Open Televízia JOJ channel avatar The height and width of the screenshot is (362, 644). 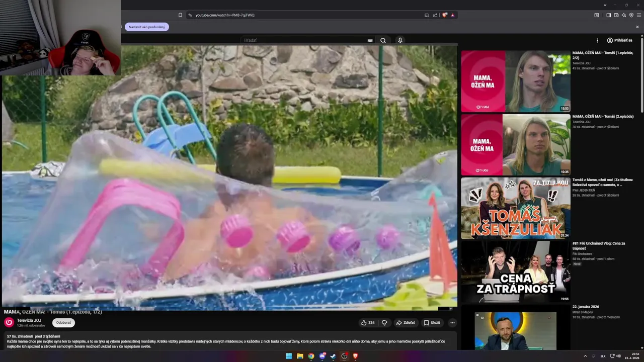9,323
